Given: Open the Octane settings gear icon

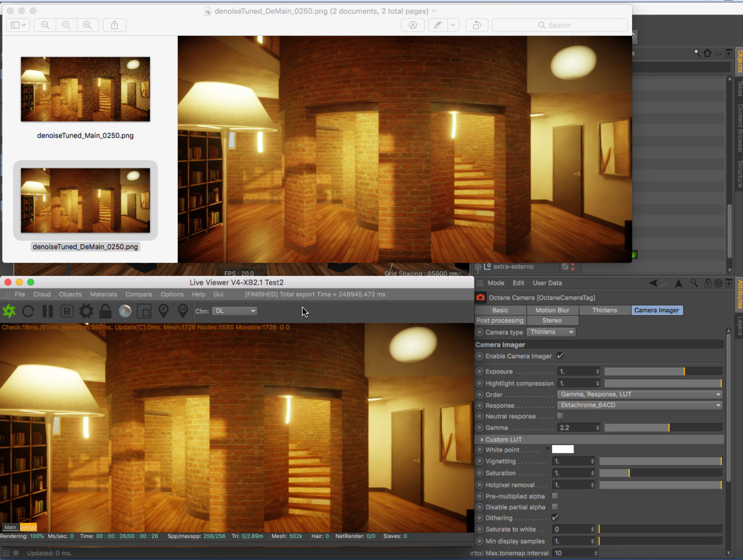Looking at the screenshot, I should (x=86, y=311).
